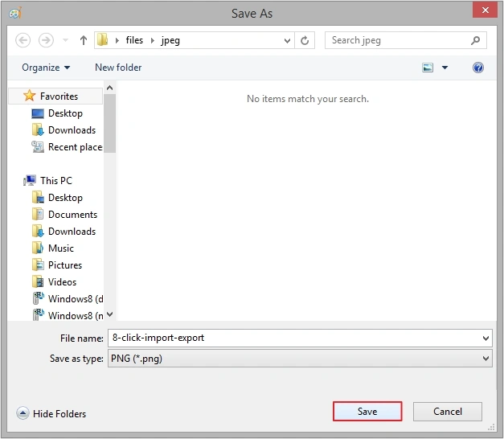This screenshot has height=439, width=504.
Task: Cancel the Save As dialog
Action: click(448, 412)
